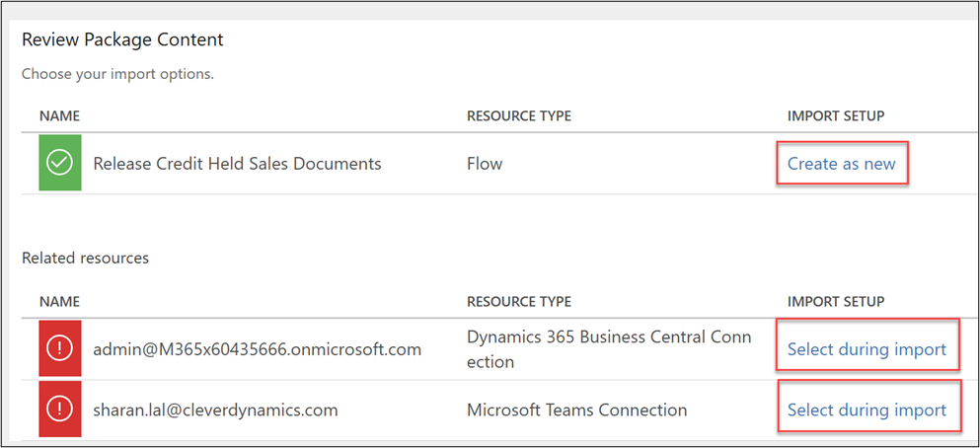Click the RESOURCE TYPE header under Related resources

(518, 301)
